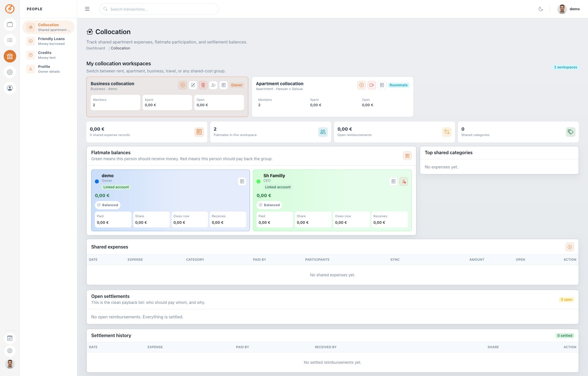Click the 2 workspaces badge
Image resolution: width=588 pixels, height=376 pixels.
pyautogui.click(x=566, y=67)
